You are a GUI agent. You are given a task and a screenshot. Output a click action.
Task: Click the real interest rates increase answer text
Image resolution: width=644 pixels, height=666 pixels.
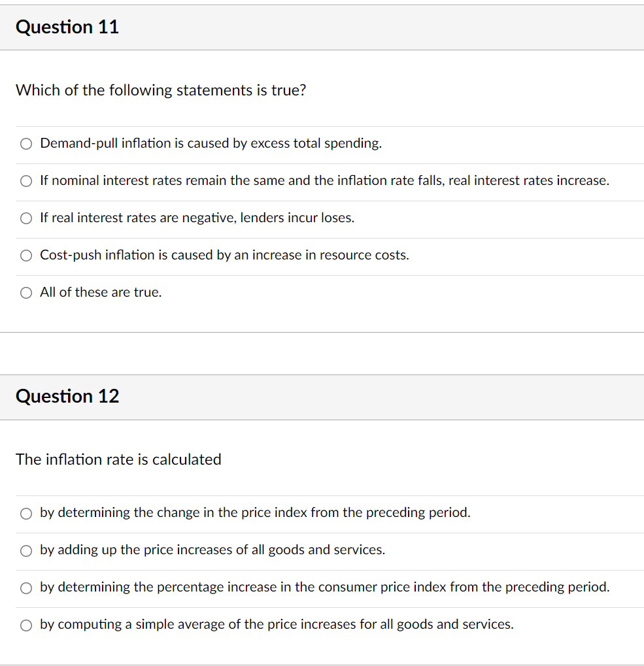click(324, 180)
